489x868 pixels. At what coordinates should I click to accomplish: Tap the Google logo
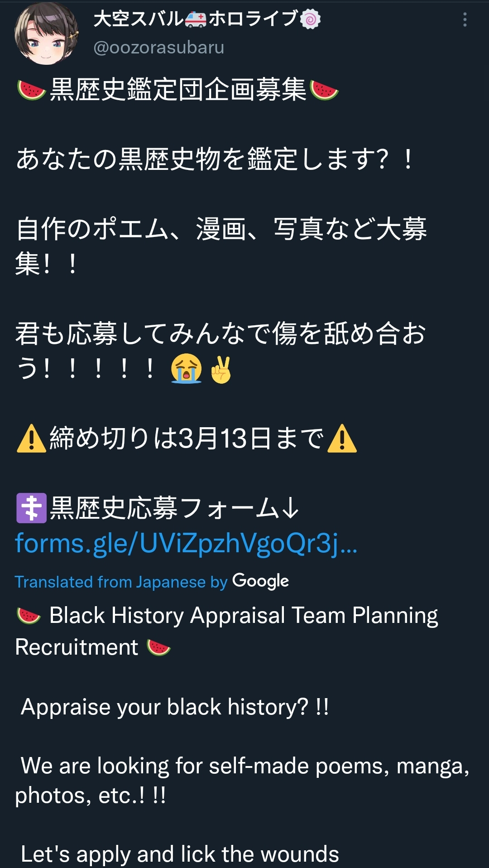tap(260, 581)
